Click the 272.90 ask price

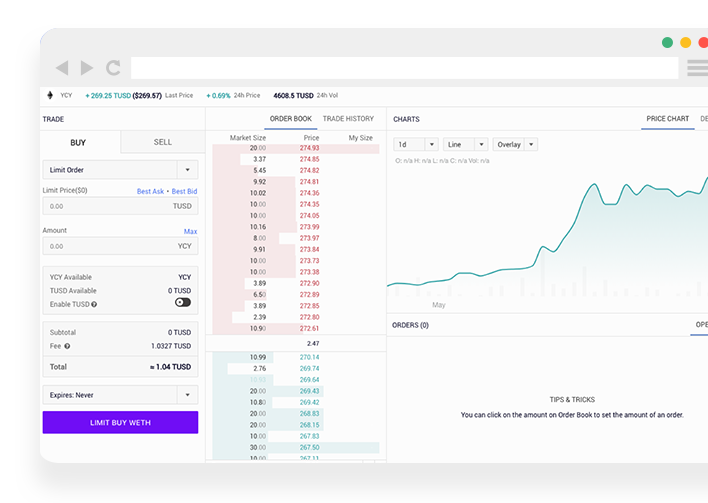pos(309,284)
